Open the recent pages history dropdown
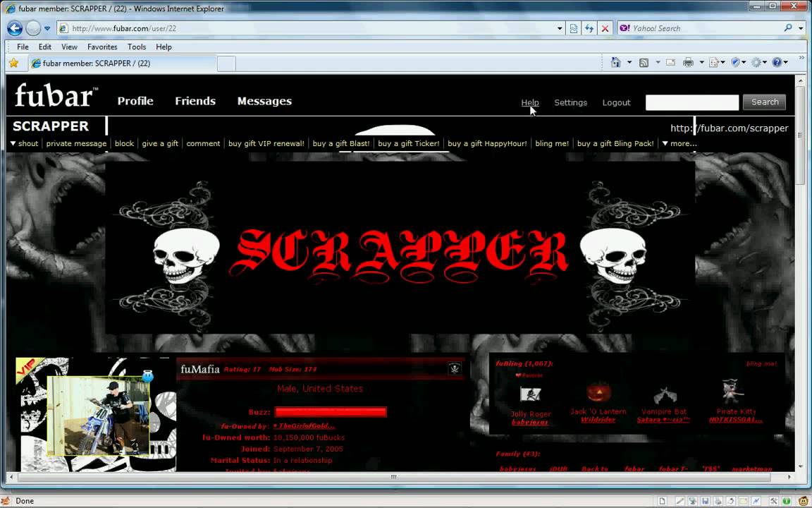812x508 pixels. pos(47,28)
